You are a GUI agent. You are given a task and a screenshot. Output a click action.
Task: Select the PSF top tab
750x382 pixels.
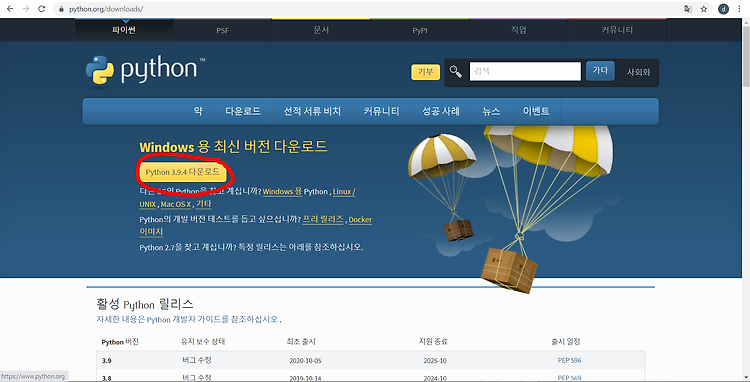[x=222, y=30]
